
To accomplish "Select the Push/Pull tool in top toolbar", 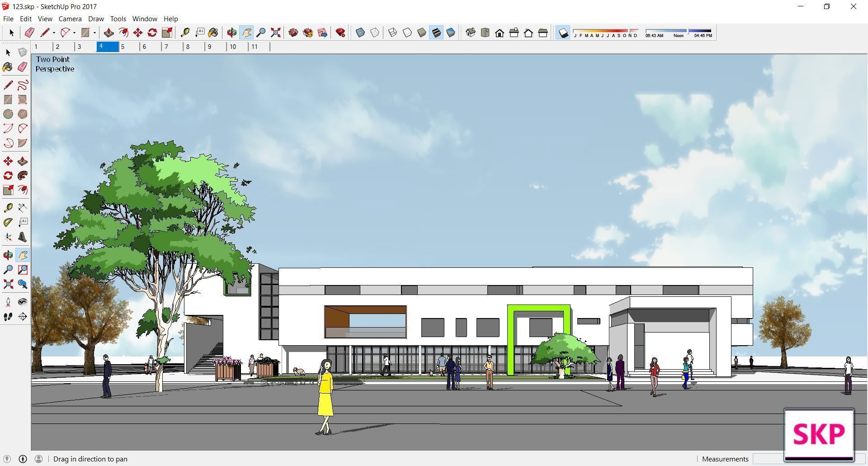I will (108, 33).
